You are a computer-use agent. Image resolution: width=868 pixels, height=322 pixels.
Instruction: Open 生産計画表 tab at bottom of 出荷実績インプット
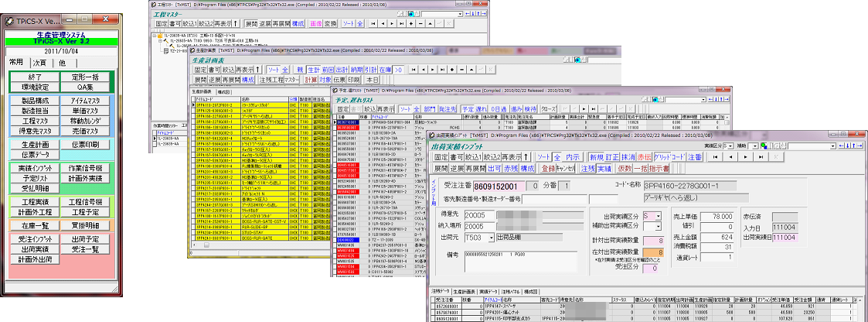pos(465,292)
